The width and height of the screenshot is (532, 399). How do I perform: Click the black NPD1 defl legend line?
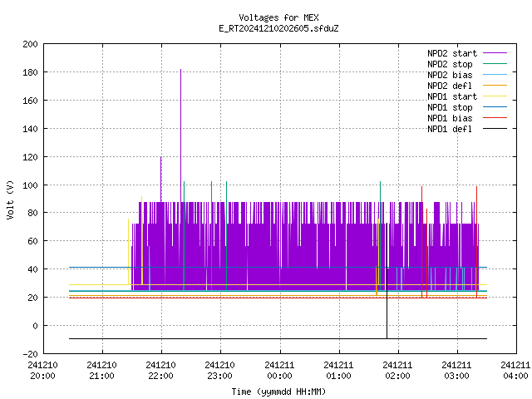pos(495,129)
